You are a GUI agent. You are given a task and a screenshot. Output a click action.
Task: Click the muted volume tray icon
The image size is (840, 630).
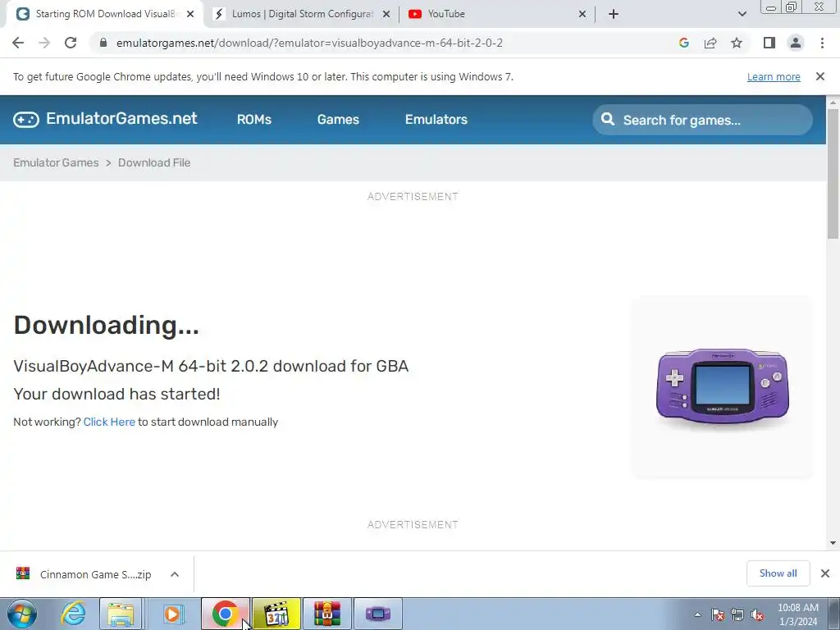coord(757,615)
